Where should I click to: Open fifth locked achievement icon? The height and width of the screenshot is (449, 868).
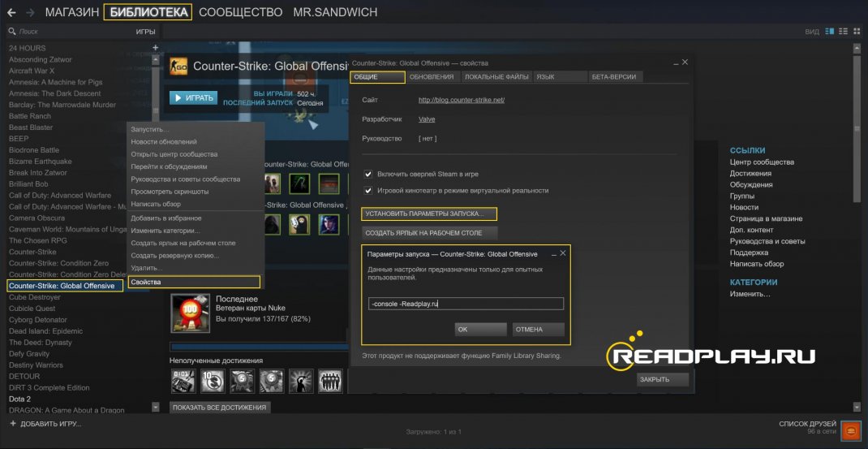[301, 381]
